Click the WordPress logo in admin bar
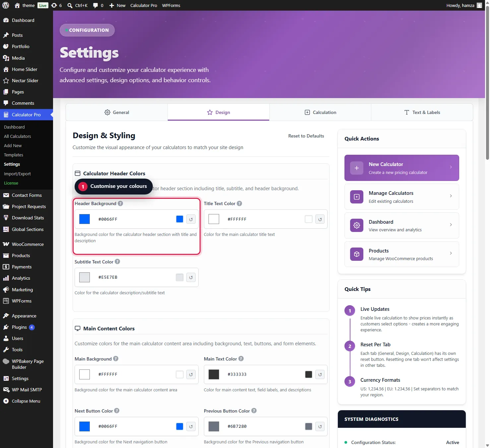This screenshot has width=490, height=448. click(6, 5)
